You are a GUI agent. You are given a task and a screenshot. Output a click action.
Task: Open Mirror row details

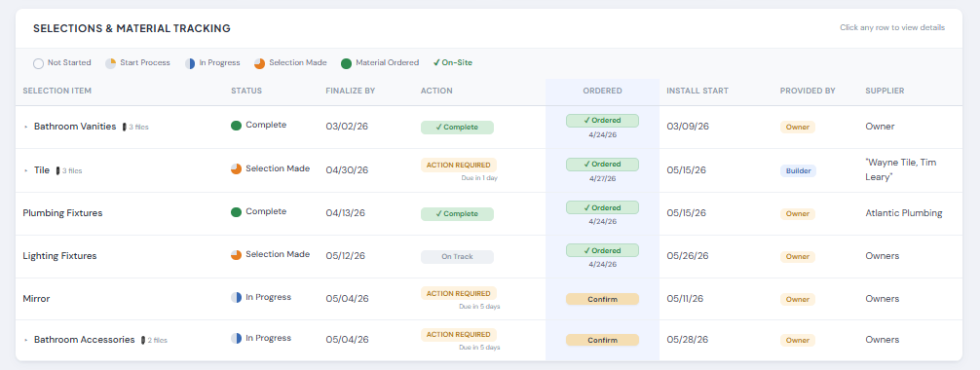(489, 299)
